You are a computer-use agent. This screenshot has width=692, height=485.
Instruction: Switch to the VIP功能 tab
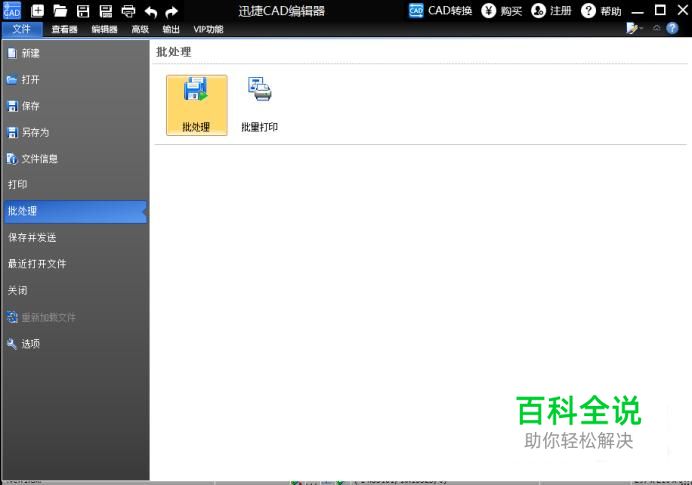(208, 30)
